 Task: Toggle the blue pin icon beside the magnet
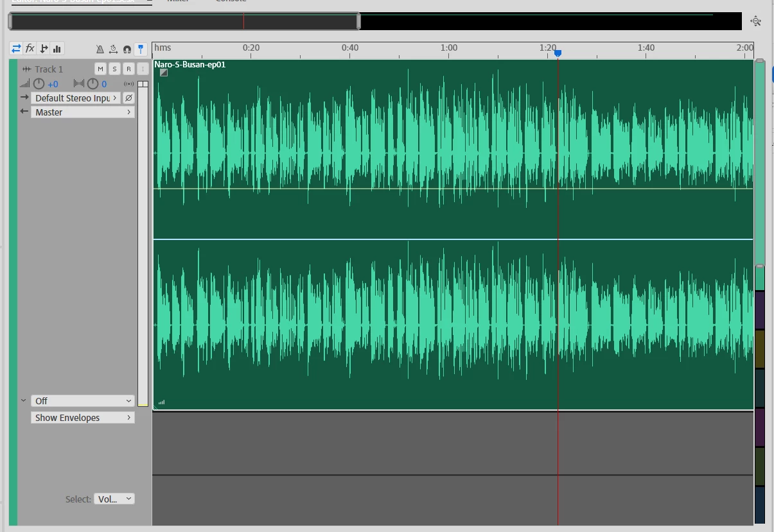point(141,49)
